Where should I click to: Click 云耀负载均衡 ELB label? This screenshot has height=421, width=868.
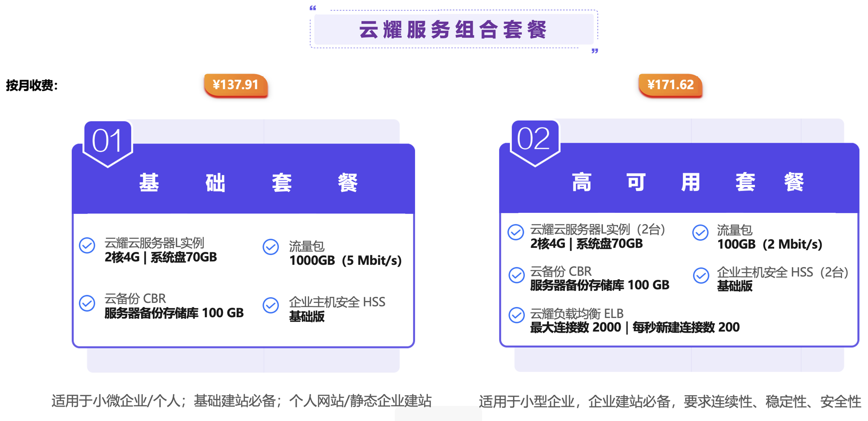(577, 314)
